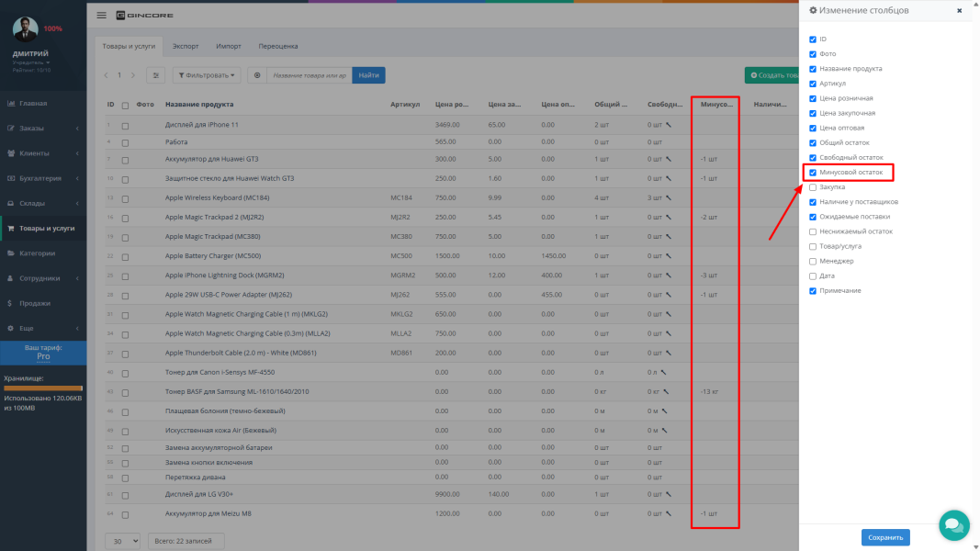The height and width of the screenshot is (551, 980).
Task: Click the Клиенты sidebar icon
Action: [x=11, y=153]
